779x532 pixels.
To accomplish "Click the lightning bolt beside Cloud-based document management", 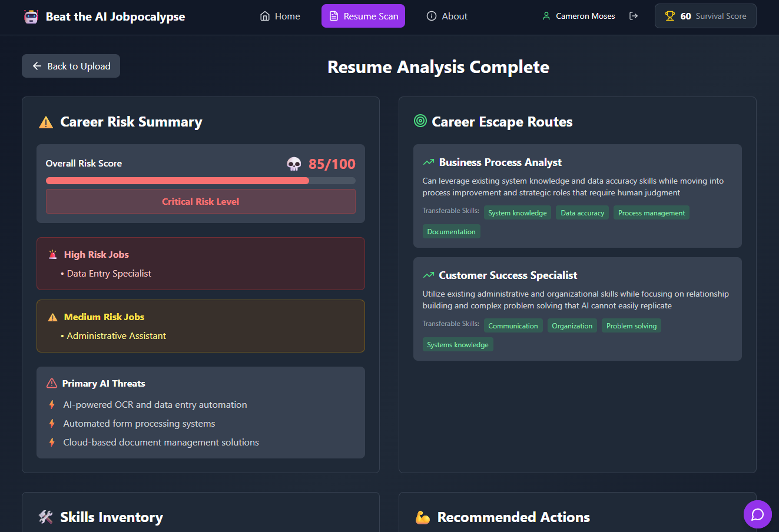I will 52,443.
